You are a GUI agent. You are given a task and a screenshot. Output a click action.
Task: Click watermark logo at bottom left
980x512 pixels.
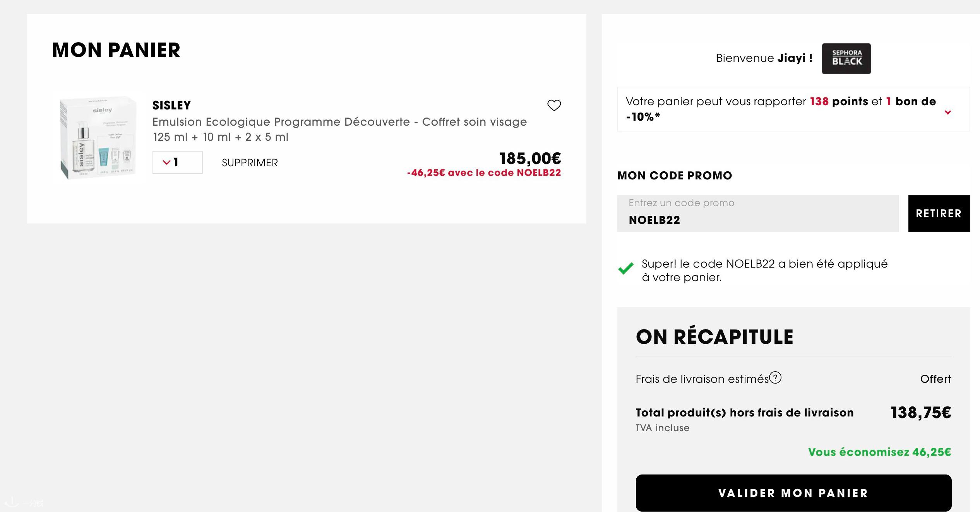[x=22, y=502]
